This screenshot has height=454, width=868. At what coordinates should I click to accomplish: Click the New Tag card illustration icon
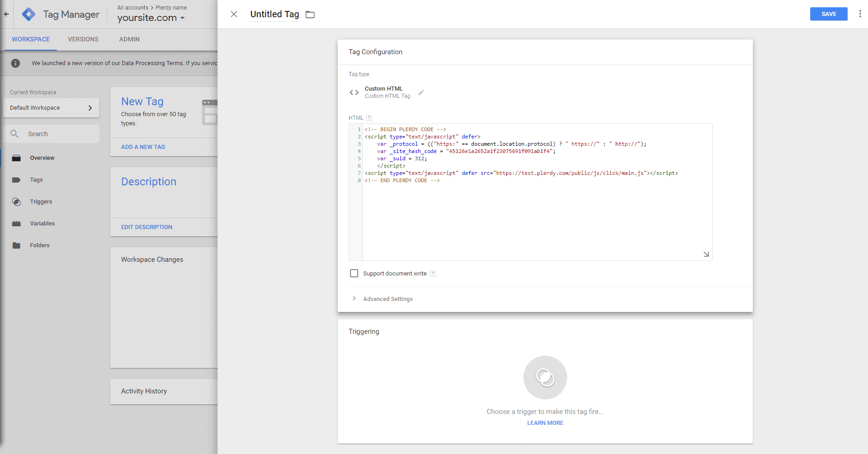coord(209,112)
